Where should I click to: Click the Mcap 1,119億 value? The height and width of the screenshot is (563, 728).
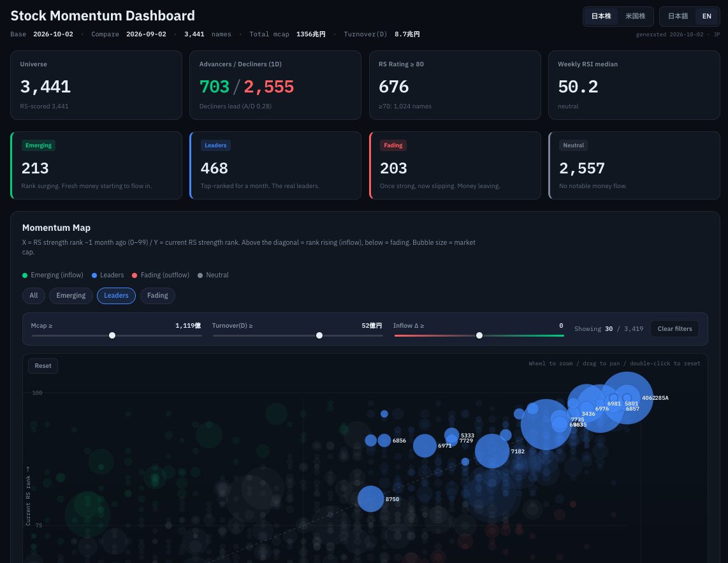point(188,326)
